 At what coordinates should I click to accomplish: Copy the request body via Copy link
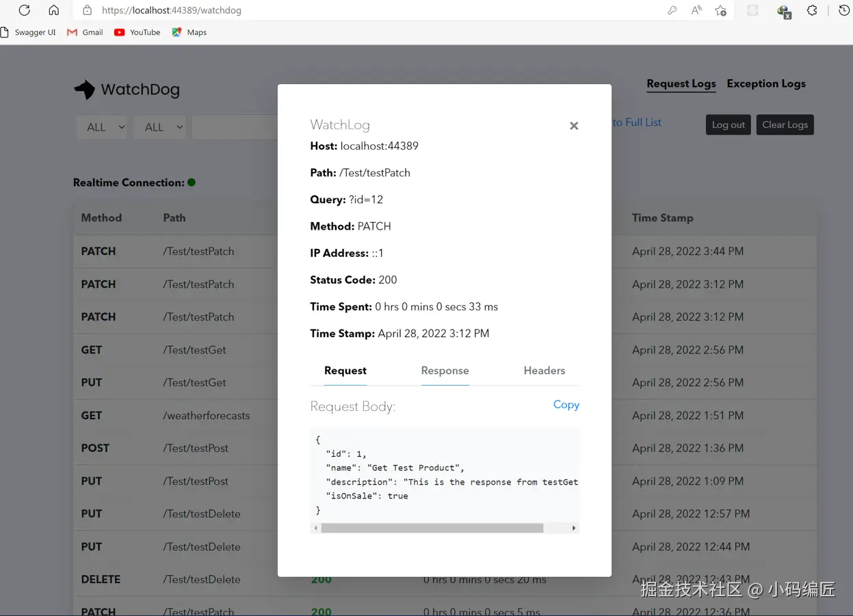click(566, 405)
